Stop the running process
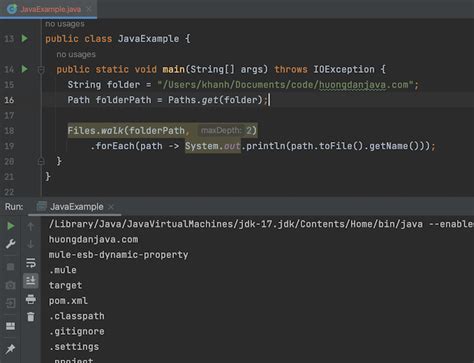Screen dimensions: 474x363 10,267
